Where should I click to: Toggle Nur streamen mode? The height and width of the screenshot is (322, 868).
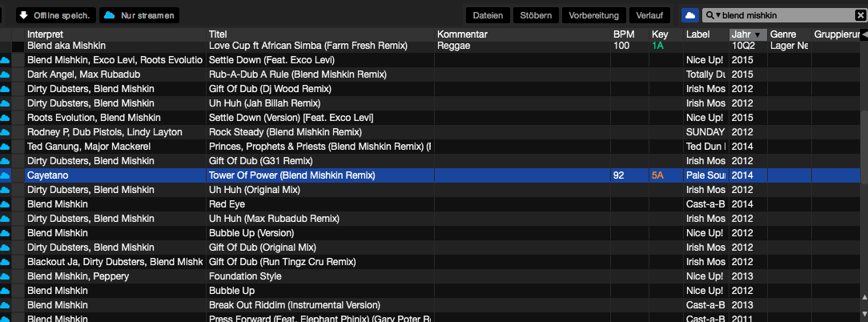pos(139,15)
